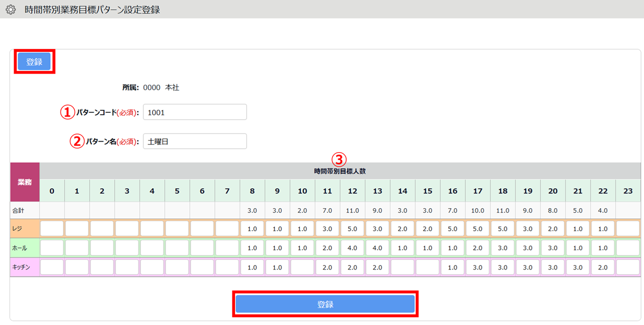Click レジ cell for hour 0
Viewport: 644px width, 325px height.
pyautogui.click(x=52, y=229)
